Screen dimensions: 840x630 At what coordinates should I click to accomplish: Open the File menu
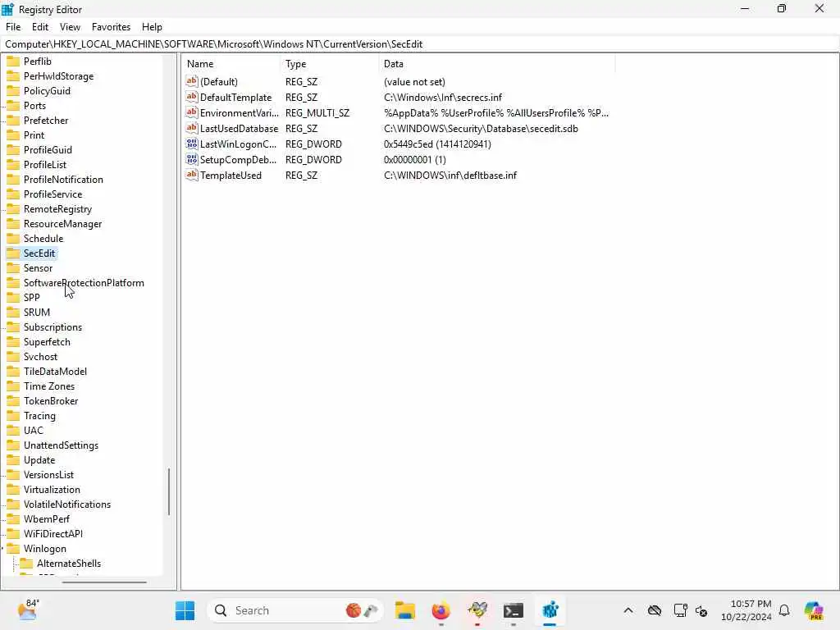(13, 27)
